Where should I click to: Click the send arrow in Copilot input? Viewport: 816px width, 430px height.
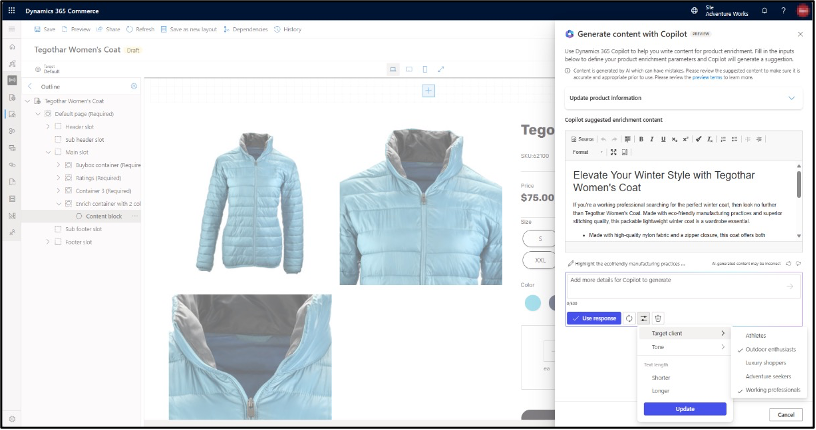[789, 286]
